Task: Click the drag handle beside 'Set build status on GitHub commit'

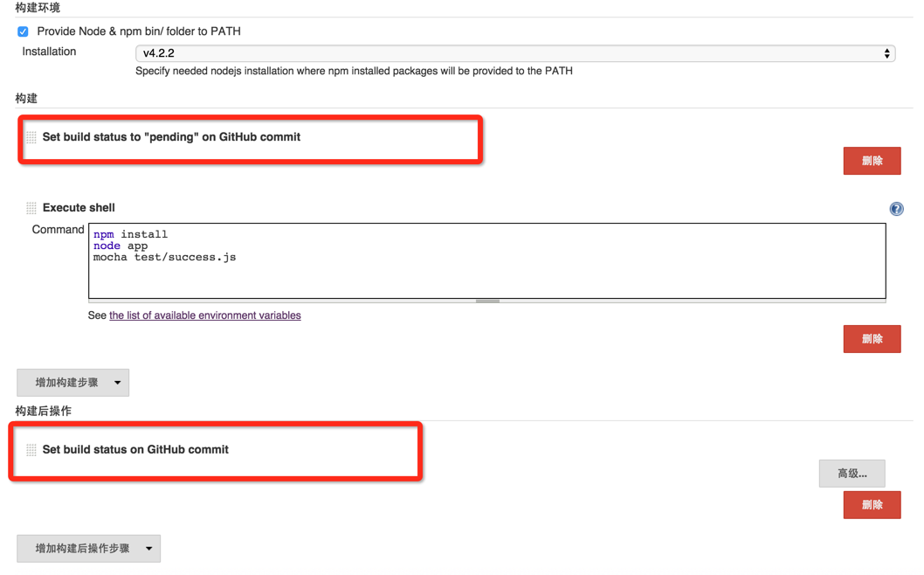Action: coord(31,450)
